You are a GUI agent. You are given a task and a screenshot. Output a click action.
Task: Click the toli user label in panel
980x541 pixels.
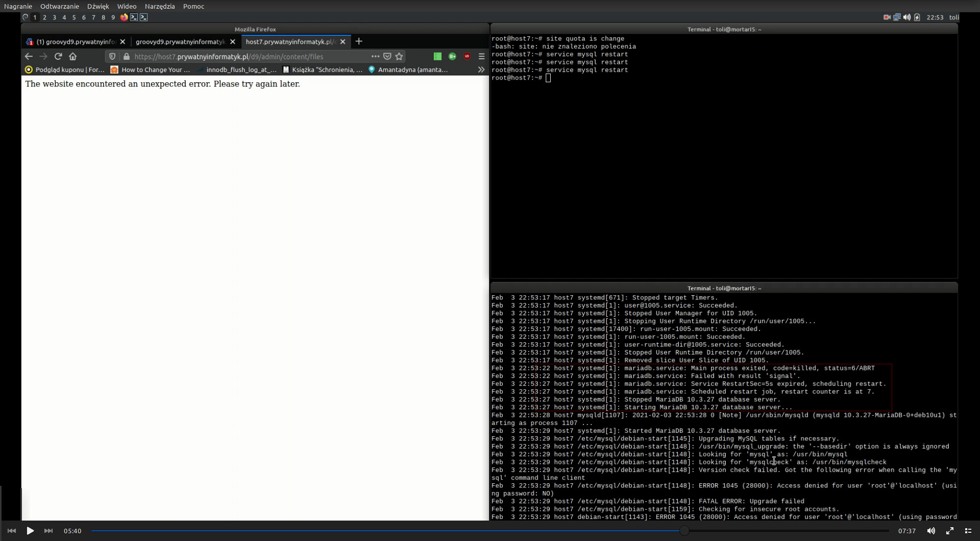coord(953,17)
